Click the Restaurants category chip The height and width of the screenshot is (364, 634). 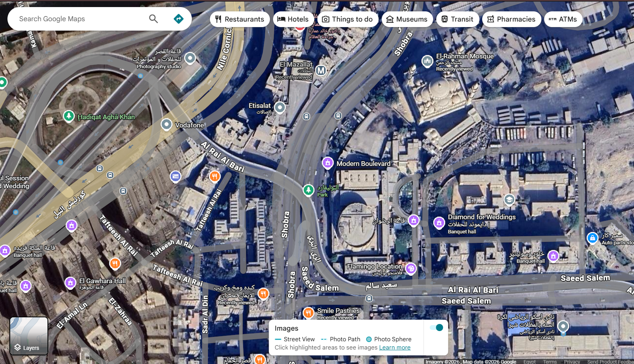click(x=240, y=19)
